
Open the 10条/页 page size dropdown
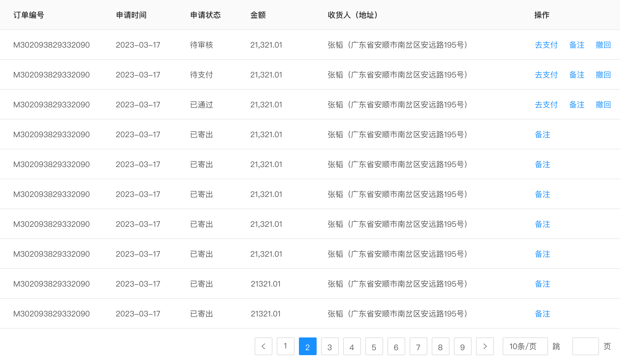[x=525, y=346]
